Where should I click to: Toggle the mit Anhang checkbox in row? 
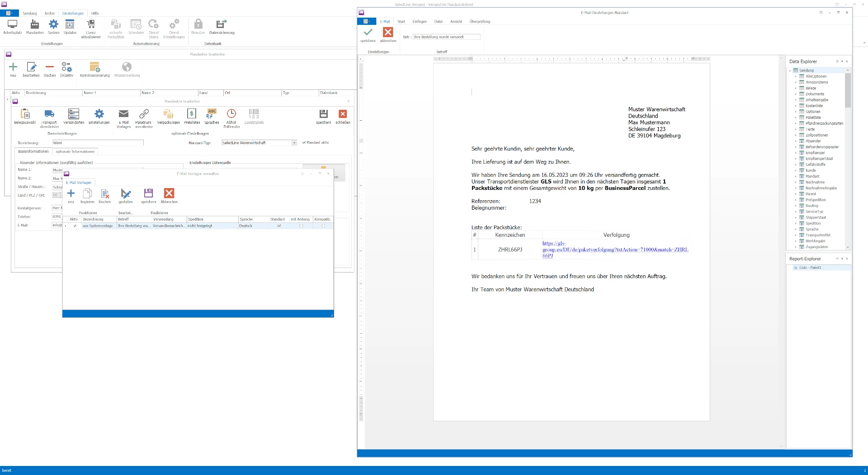pos(301,226)
